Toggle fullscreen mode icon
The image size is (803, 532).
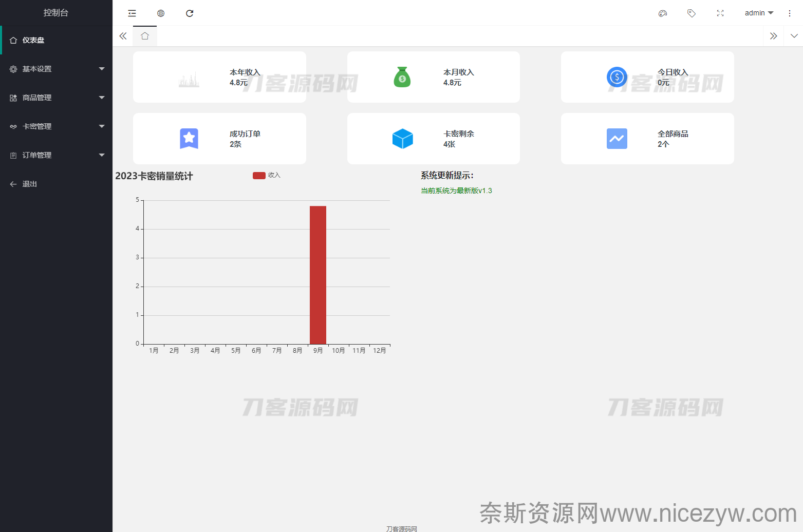720,13
